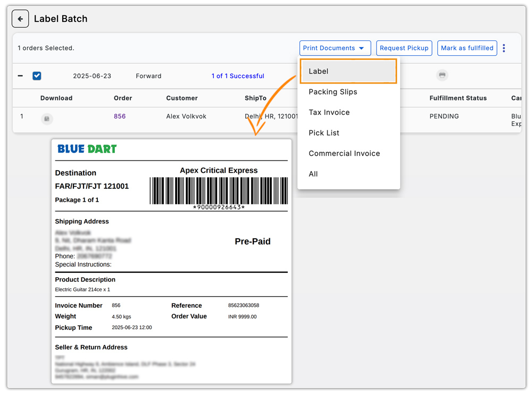Click the 1 of 1 Successful link
The height and width of the screenshot is (394, 532).
tap(237, 76)
